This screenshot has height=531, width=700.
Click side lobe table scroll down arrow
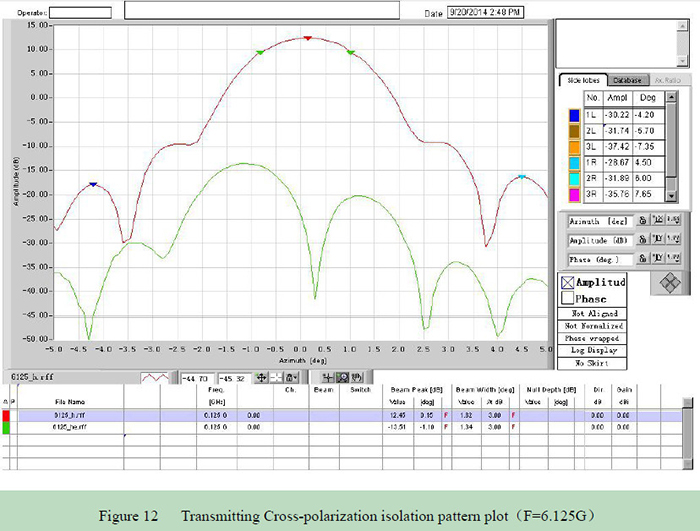coord(671,196)
